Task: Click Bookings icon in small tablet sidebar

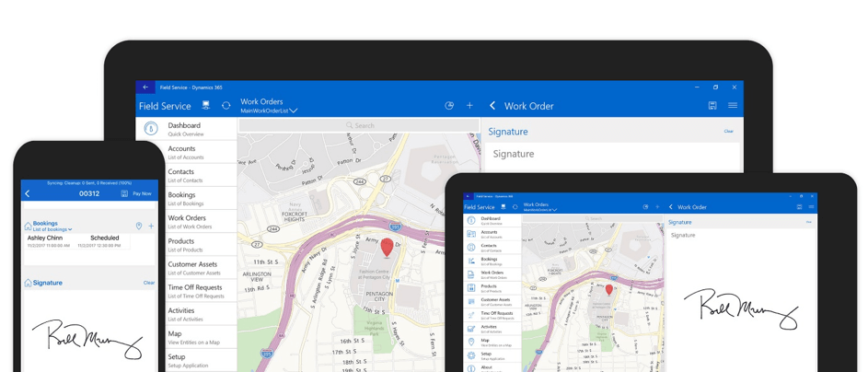Action: (x=471, y=261)
